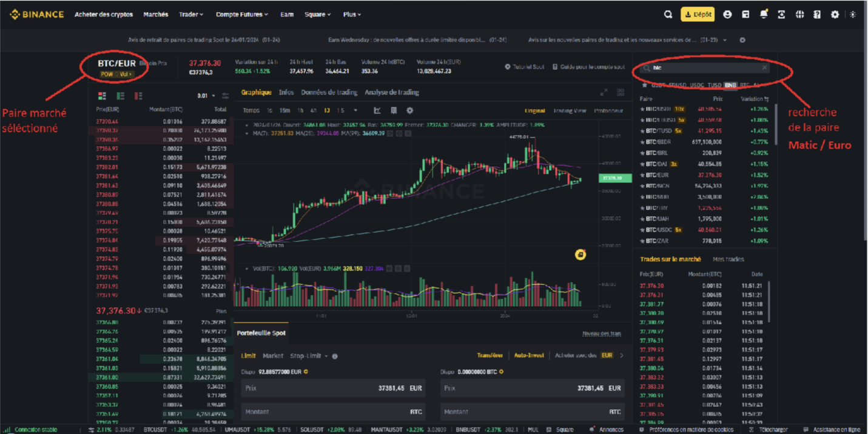Screen dimensions: 868x434
Task: Expand more timeframes dropdown arrow
Action: tap(355, 110)
